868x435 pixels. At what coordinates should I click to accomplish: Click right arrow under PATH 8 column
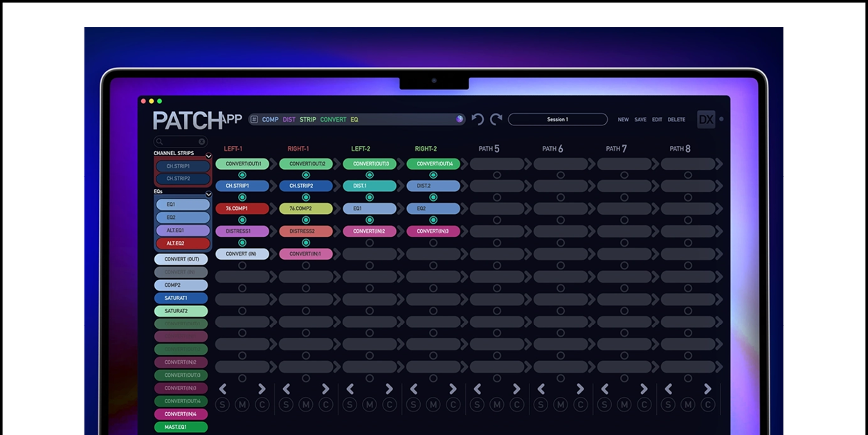click(x=707, y=389)
